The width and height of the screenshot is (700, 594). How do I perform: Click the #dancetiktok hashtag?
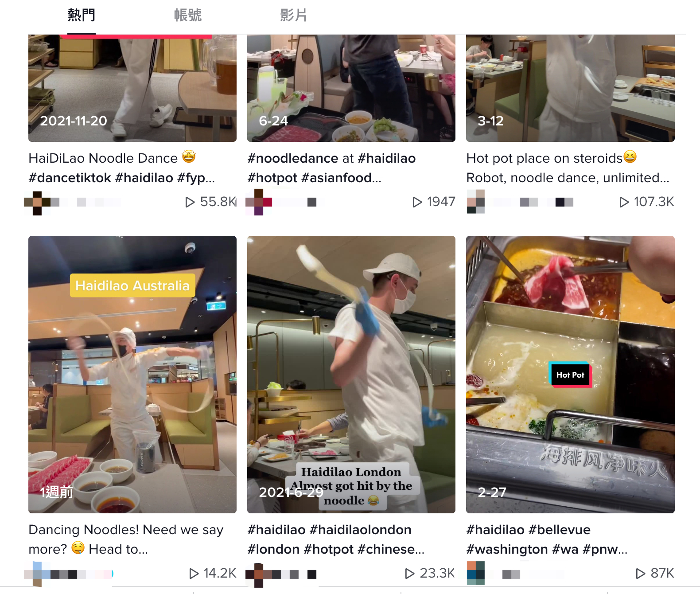click(70, 178)
